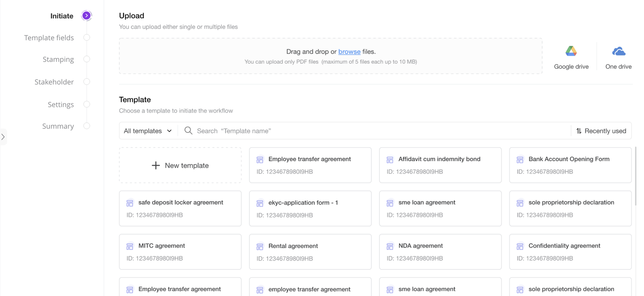
Task: Open the Recently used sort option
Action: tap(601, 131)
